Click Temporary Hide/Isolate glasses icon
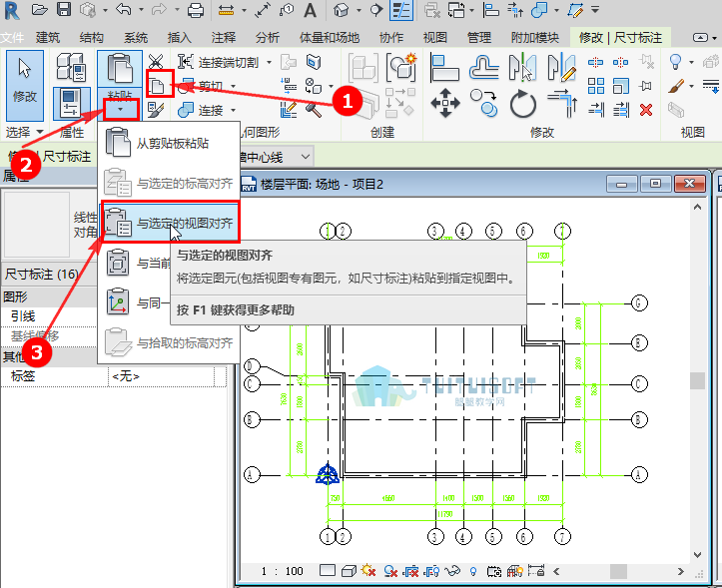 tap(452, 571)
